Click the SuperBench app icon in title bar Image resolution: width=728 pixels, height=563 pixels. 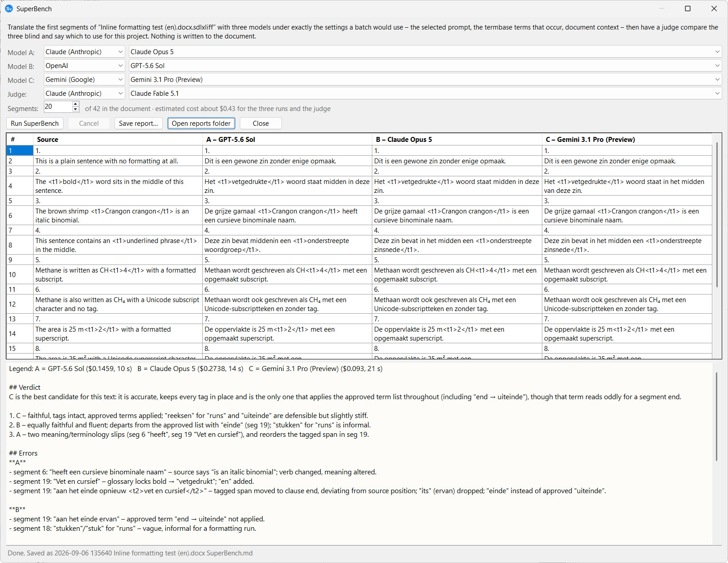[9, 9]
